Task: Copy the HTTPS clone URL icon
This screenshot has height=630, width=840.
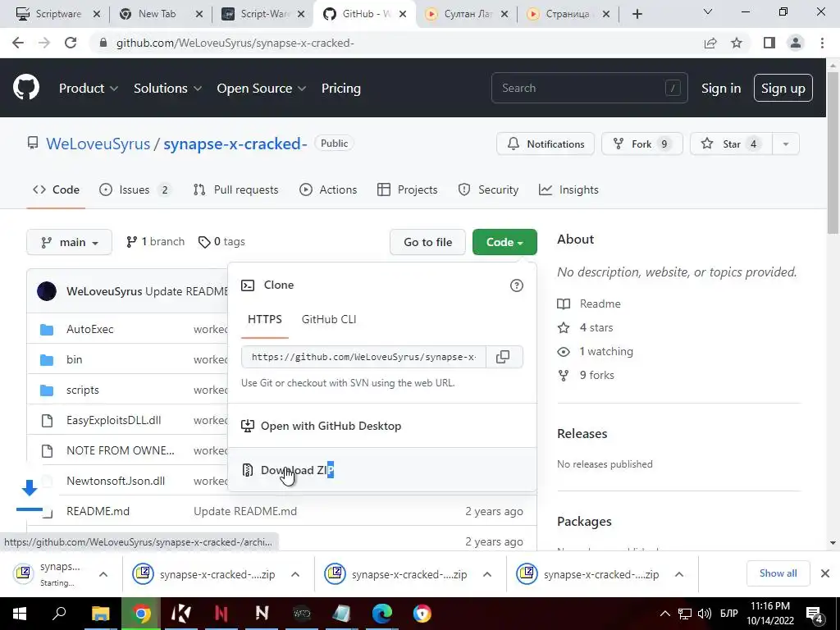Action: point(503,357)
